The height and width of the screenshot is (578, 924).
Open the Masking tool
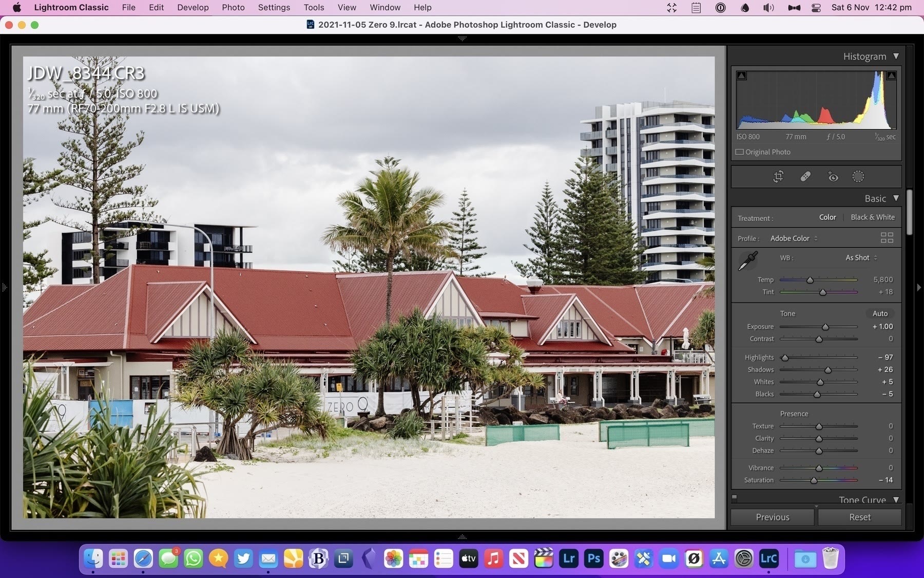tap(858, 177)
